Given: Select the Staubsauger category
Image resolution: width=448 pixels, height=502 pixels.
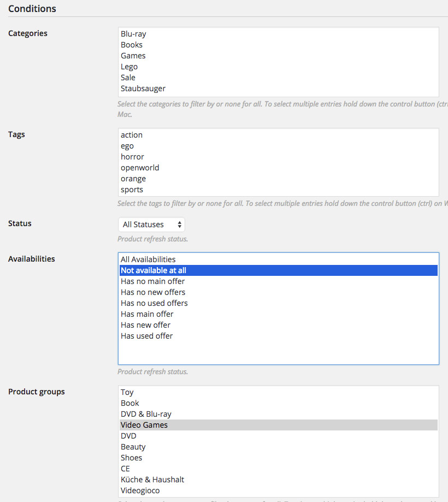Looking at the screenshot, I should click(x=143, y=88).
